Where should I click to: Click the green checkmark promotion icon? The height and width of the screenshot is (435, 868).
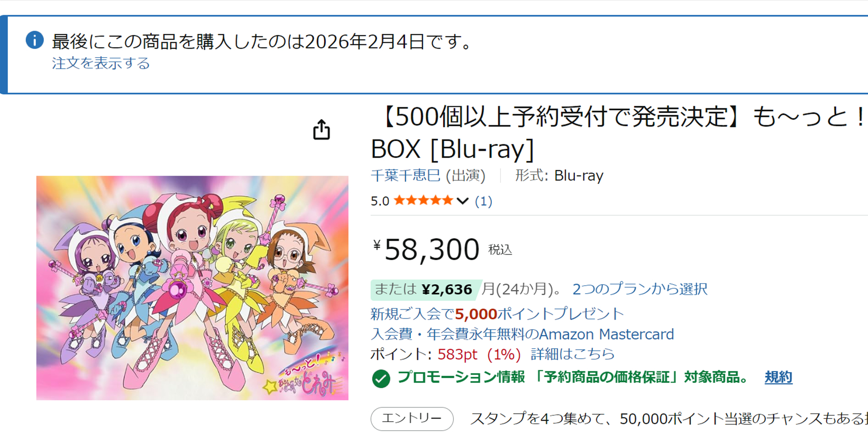click(381, 378)
